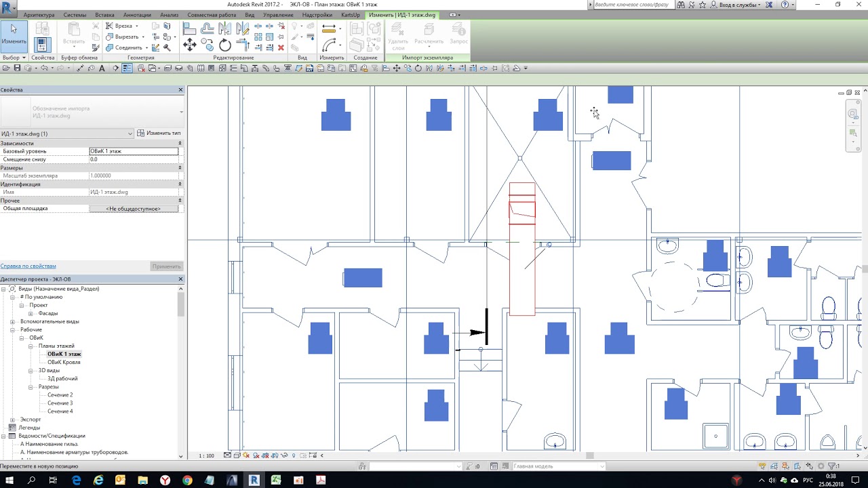868x488 pixels.
Task: Open Сечение 2 section view
Action: point(60,394)
